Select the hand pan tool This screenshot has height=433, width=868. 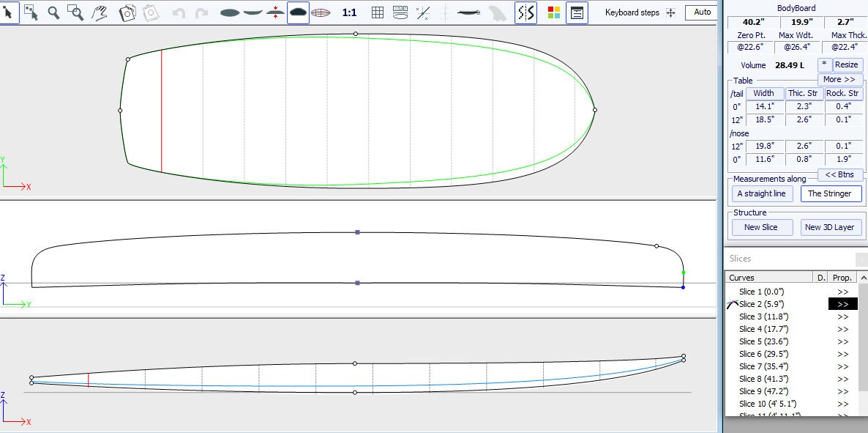(100, 12)
